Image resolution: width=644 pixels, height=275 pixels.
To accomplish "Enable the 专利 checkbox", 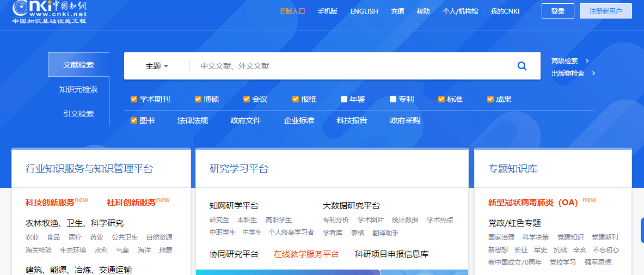I will (393, 99).
